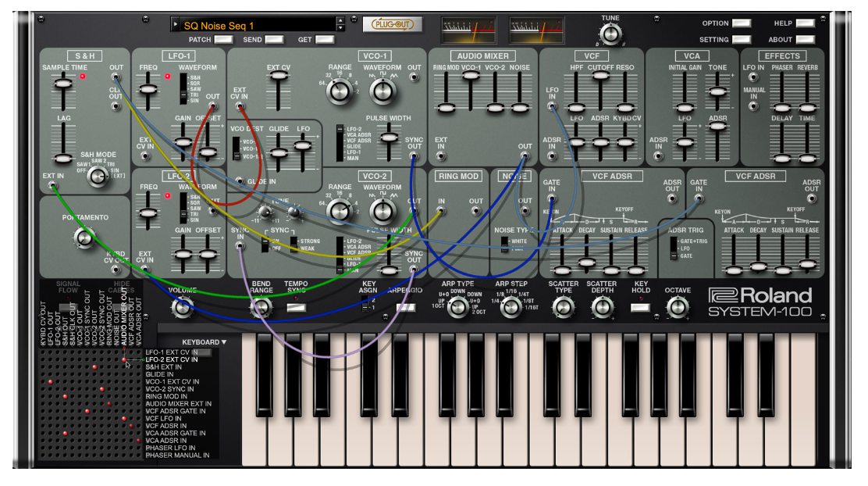This screenshot has height=486, width=868.
Task: Open the ABOUT button
Action: 805,39
